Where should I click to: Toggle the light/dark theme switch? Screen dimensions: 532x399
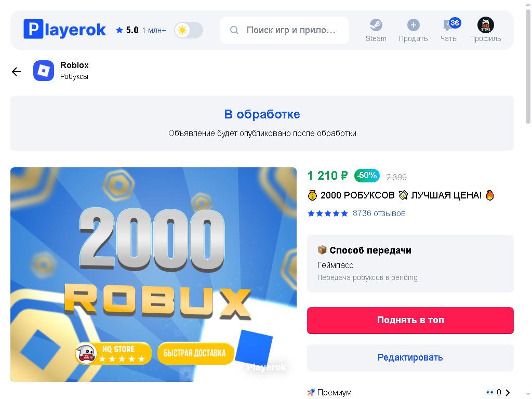[189, 30]
